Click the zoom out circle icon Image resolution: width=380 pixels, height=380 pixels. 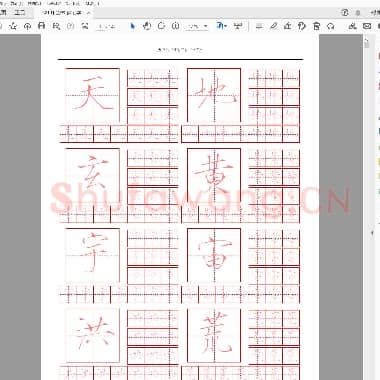click(161, 26)
